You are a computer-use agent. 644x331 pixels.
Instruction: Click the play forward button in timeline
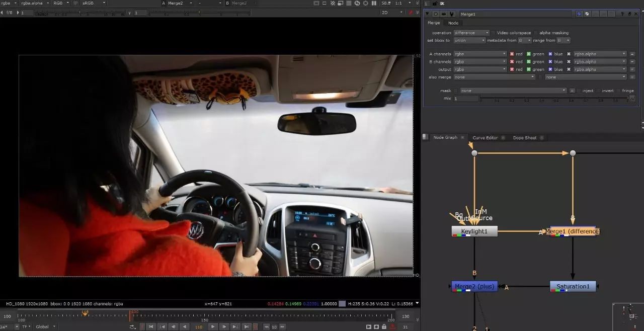(213, 326)
